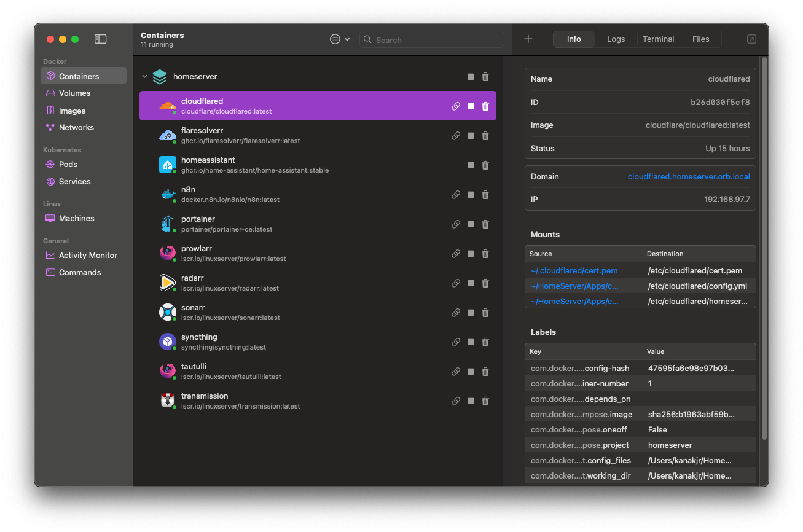Follow the cloudflared.homeserver.orb.local domain link
Viewport: 803px width, 532px height.
point(688,176)
